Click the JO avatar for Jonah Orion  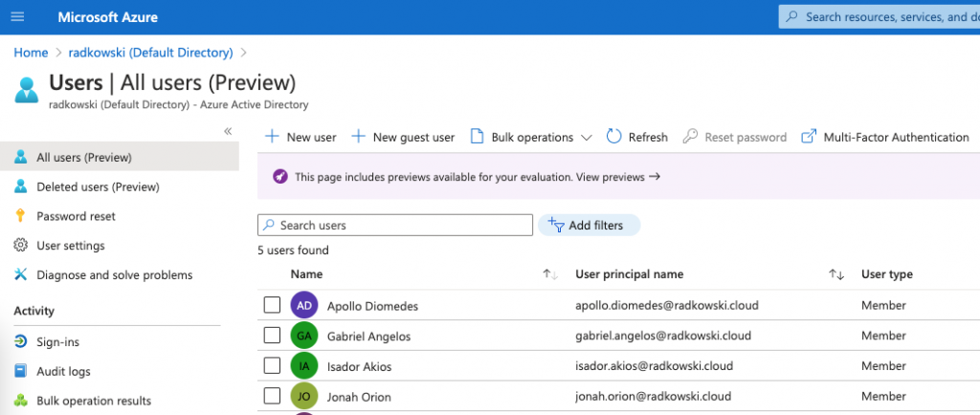pos(304,396)
